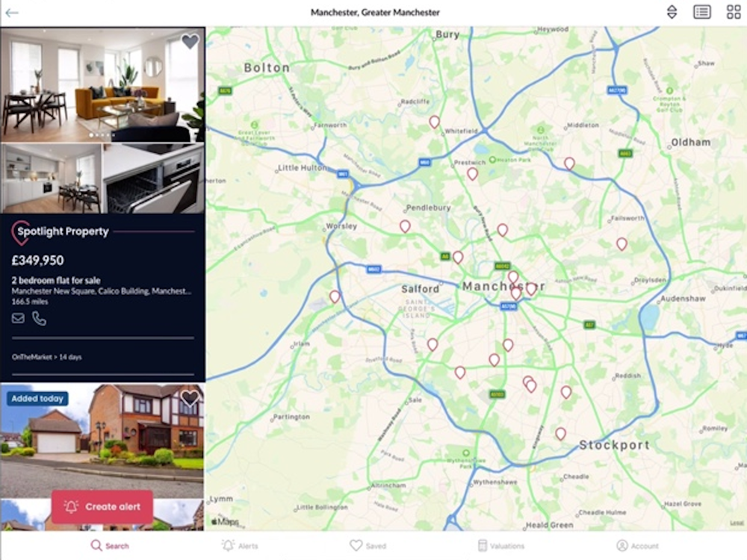Open the Alerts tab
This screenshot has height=560, width=747.
pyautogui.click(x=240, y=546)
